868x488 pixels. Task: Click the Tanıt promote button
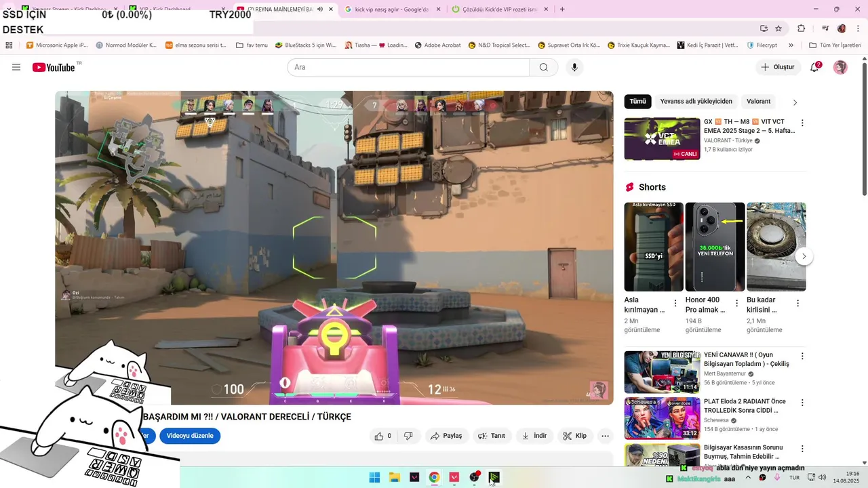tap(492, 436)
